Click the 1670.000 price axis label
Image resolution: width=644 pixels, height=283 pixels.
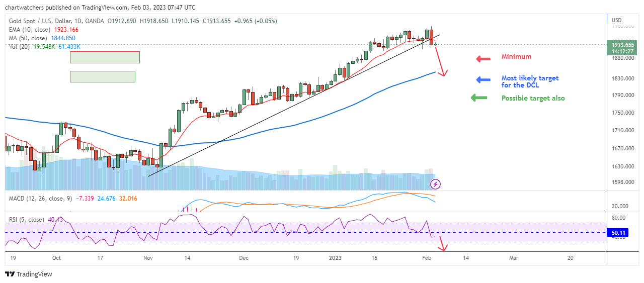click(x=622, y=149)
